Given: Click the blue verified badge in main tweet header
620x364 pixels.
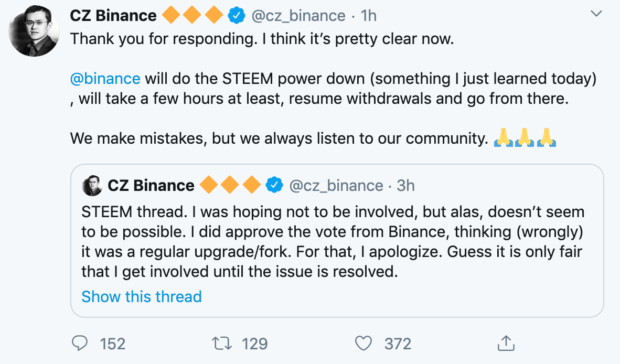Looking at the screenshot, I should pyautogui.click(x=237, y=16).
